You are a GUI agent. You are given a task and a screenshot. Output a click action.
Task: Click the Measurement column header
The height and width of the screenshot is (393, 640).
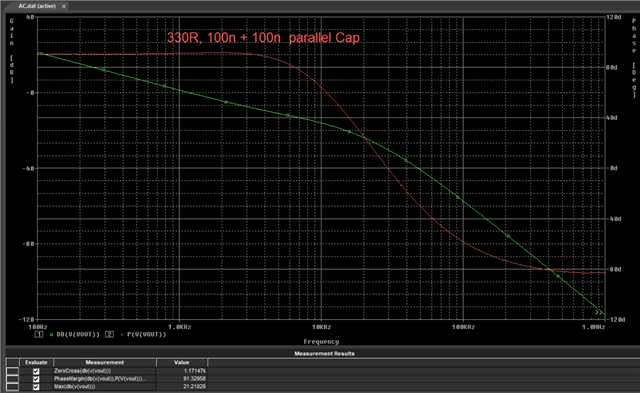tap(104, 362)
